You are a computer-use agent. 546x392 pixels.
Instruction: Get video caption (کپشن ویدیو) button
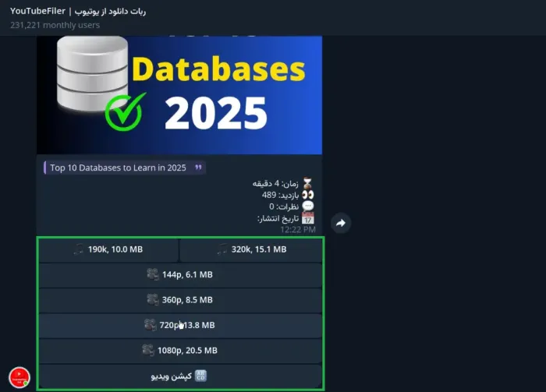coord(180,376)
